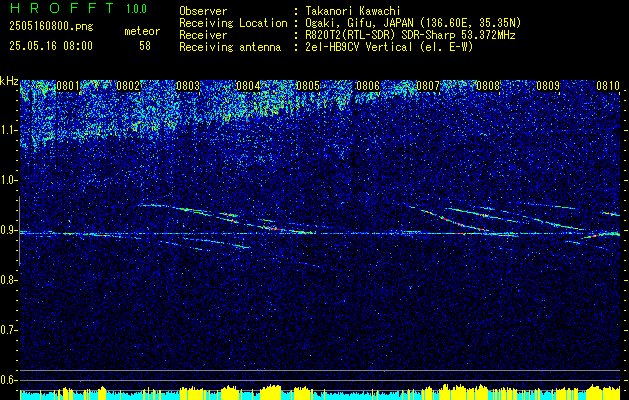The height and width of the screenshot is (400, 629).
Task: Click the file name 2505160800.png
Action: [x=51, y=27]
